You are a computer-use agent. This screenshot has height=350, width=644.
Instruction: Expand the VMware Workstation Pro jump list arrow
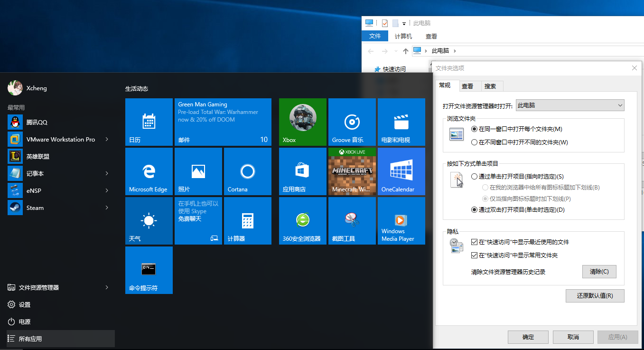point(107,139)
